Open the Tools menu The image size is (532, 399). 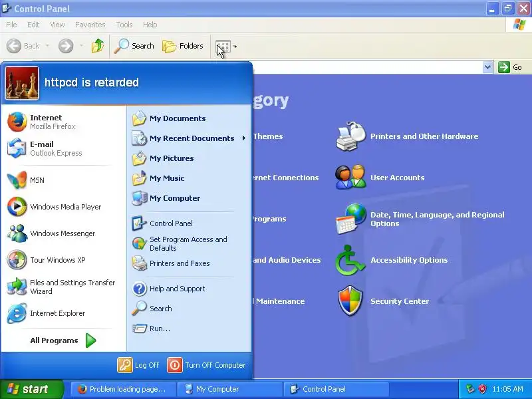click(x=124, y=25)
